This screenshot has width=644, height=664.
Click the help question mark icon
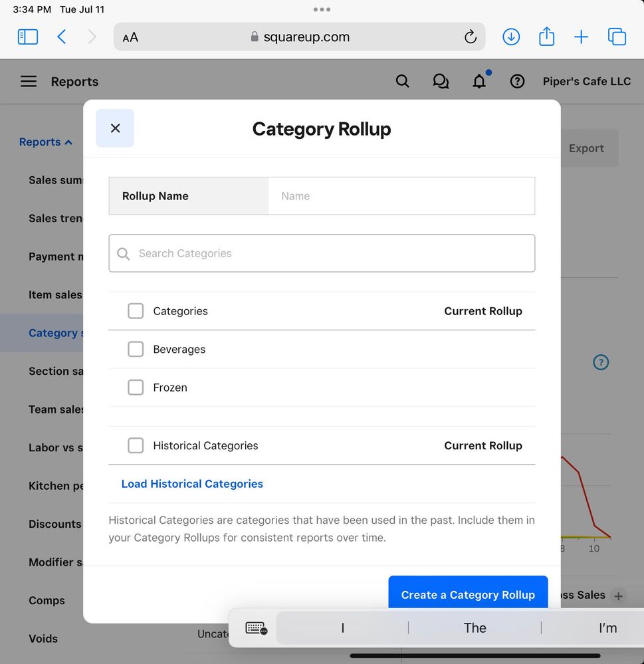click(x=517, y=82)
